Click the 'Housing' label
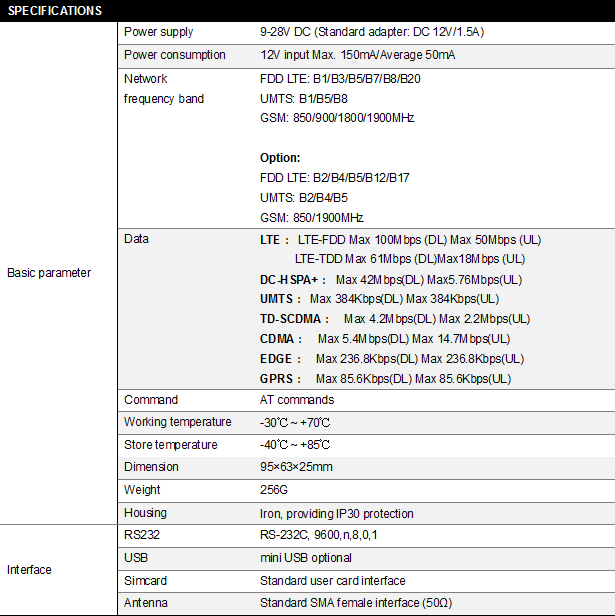Viewport: 615px width, 616px height. point(145,513)
